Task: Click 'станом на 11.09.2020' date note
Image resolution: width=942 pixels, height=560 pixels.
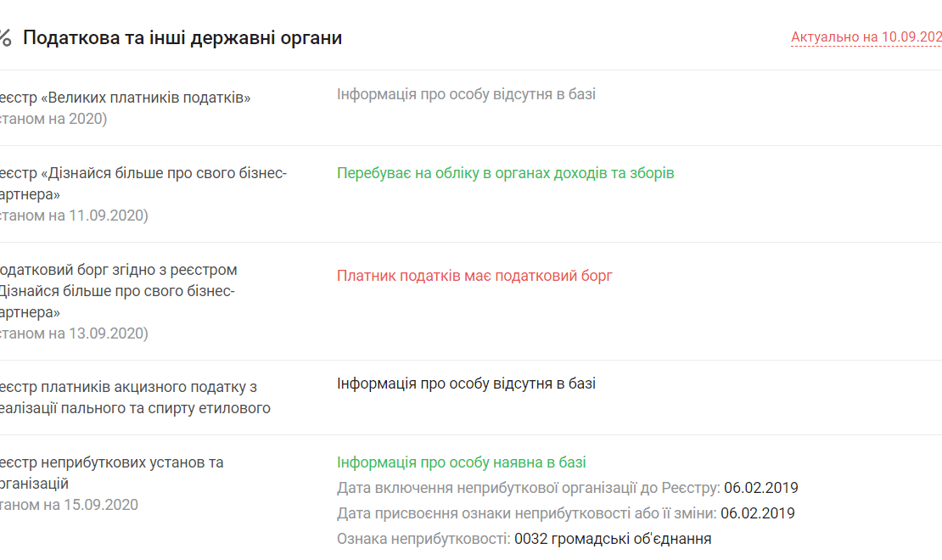Action: 74,216
